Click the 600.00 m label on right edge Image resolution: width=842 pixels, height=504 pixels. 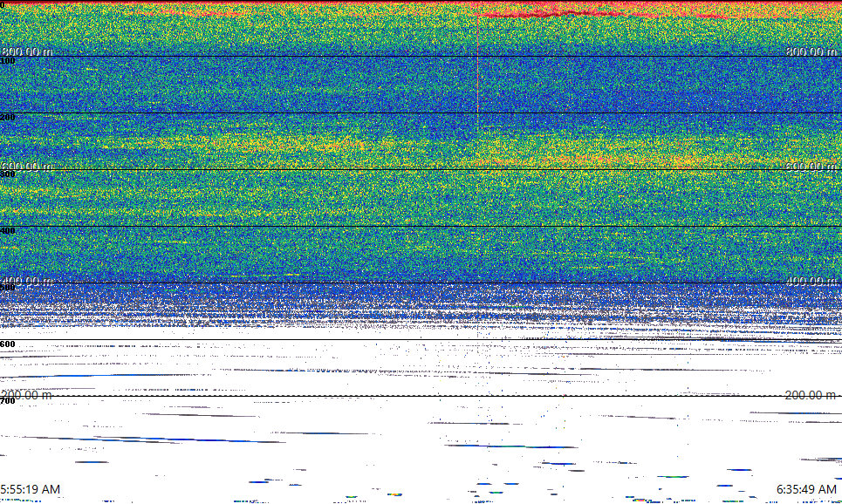811,167
